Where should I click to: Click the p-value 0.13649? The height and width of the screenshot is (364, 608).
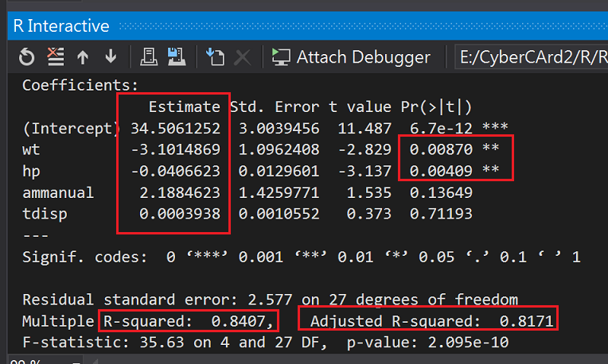pos(441,193)
